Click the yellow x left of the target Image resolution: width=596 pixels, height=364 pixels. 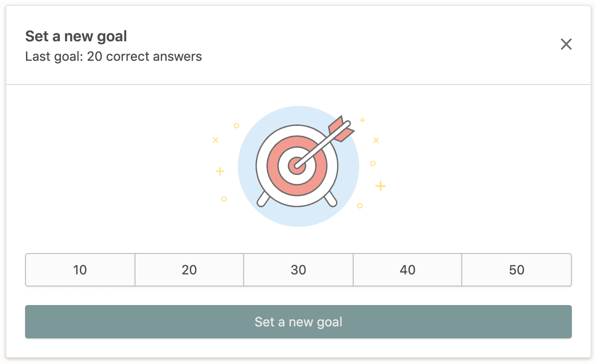[x=215, y=140]
